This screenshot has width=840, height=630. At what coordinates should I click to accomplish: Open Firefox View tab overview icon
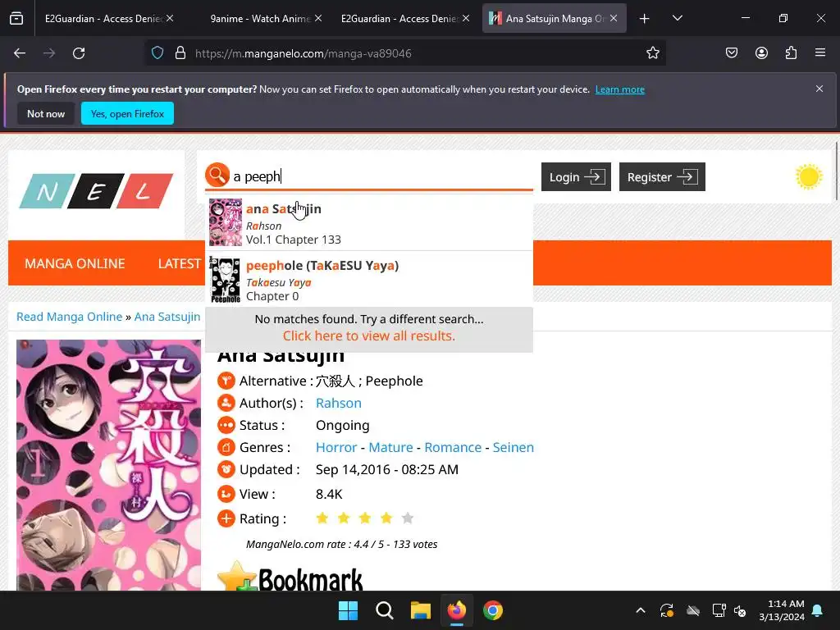[x=16, y=18]
